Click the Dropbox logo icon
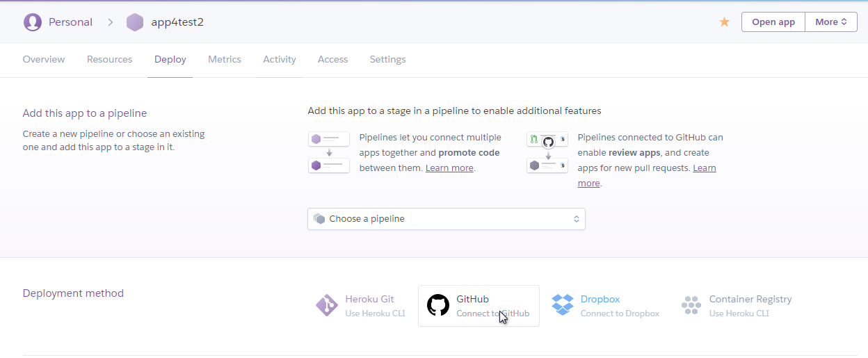This screenshot has height=358, width=868. coord(563,305)
